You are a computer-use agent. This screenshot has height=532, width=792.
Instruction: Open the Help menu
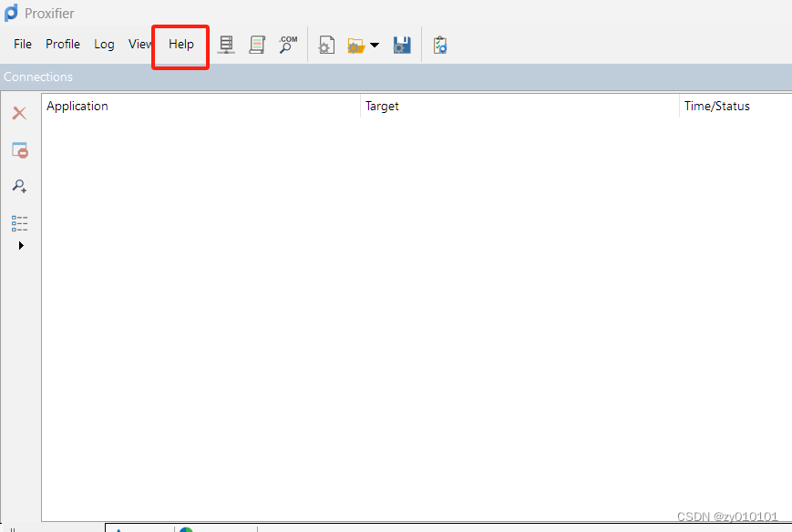pos(180,45)
